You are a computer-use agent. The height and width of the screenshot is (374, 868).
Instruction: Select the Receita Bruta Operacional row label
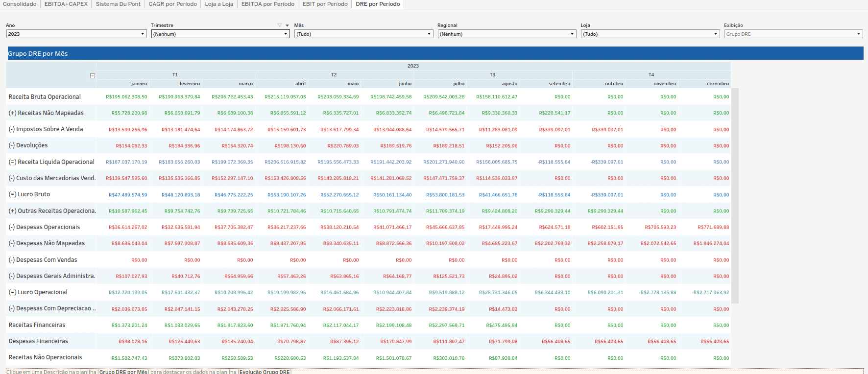coord(45,97)
